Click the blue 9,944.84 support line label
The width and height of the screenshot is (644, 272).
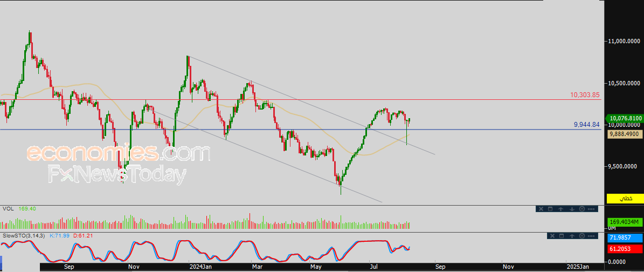[x=586, y=125]
